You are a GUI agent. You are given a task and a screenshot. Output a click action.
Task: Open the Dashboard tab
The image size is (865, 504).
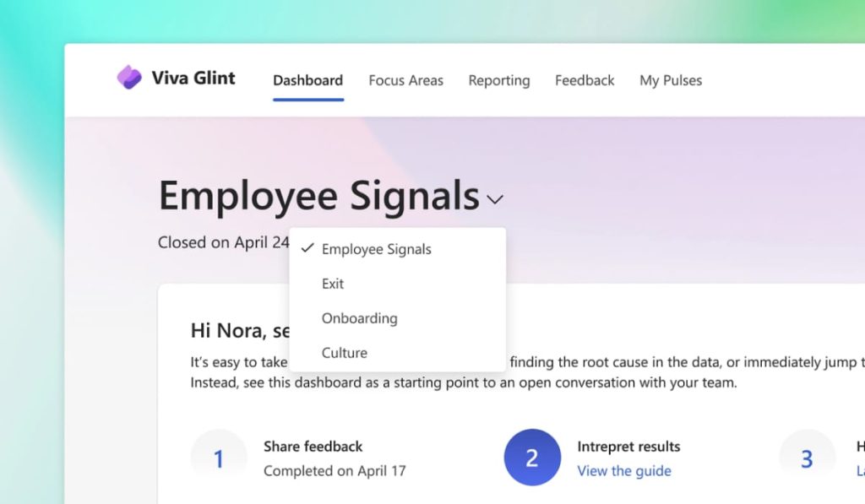pyautogui.click(x=307, y=80)
